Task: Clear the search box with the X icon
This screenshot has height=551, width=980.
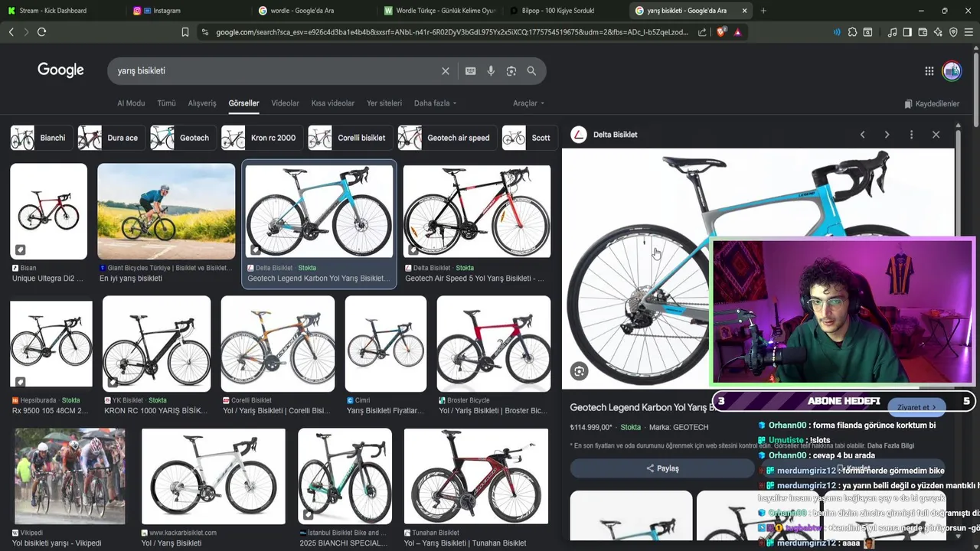Action: [446, 70]
